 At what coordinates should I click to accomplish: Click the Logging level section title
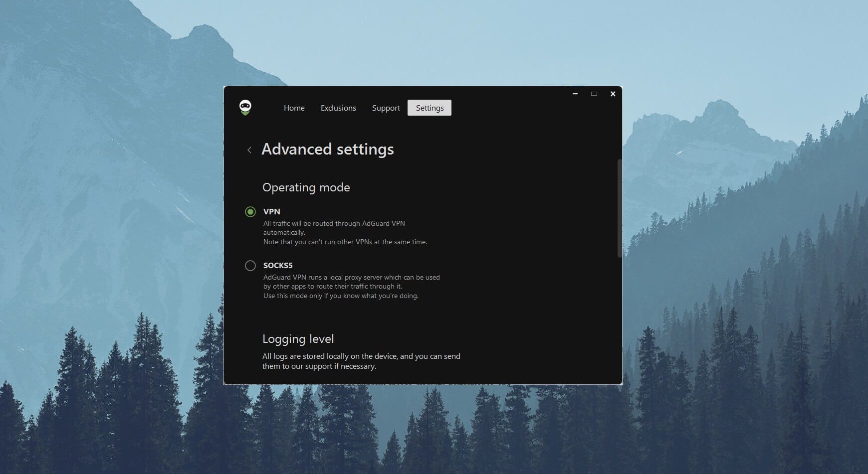pos(298,339)
